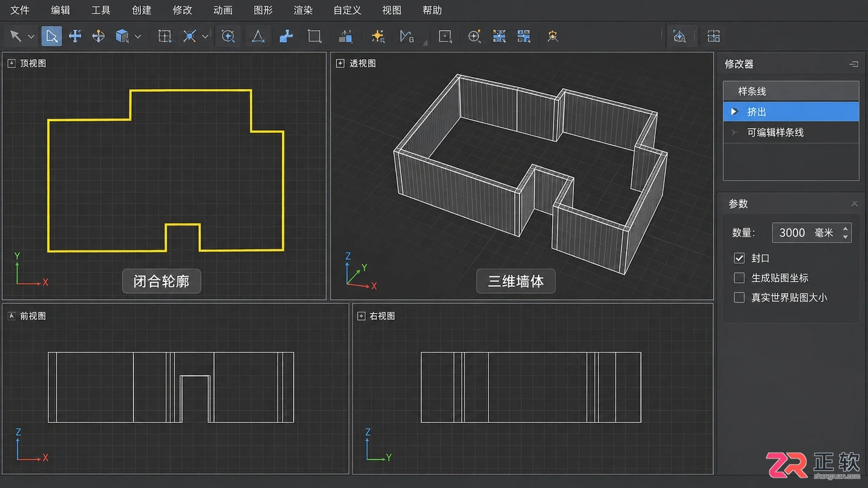Click the pin icon on 修改器 panel
The height and width of the screenshot is (488, 868).
tap(854, 64)
